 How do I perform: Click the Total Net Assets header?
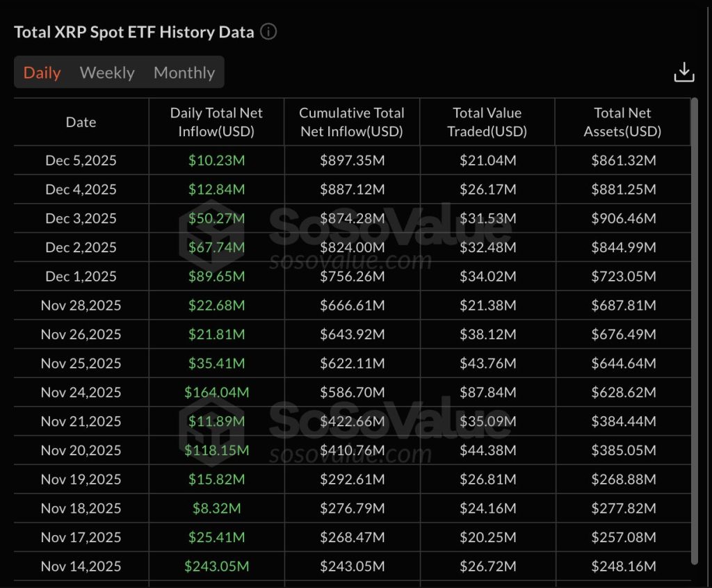click(622, 122)
